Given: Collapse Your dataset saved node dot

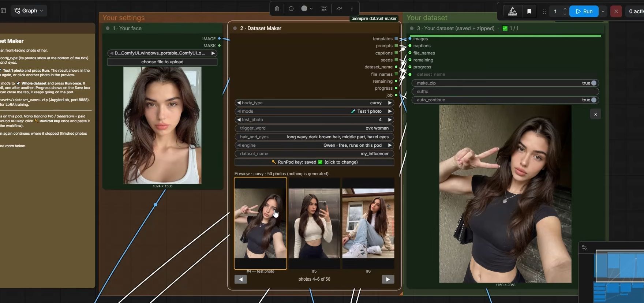Looking at the screenshot, I should pos(412,28).
